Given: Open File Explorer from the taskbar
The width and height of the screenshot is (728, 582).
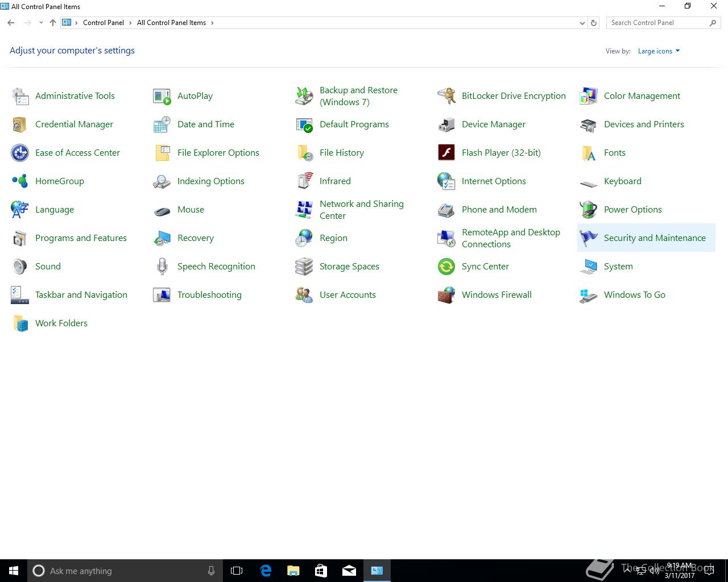Looking at the screenshot, I should pos(293,571).
